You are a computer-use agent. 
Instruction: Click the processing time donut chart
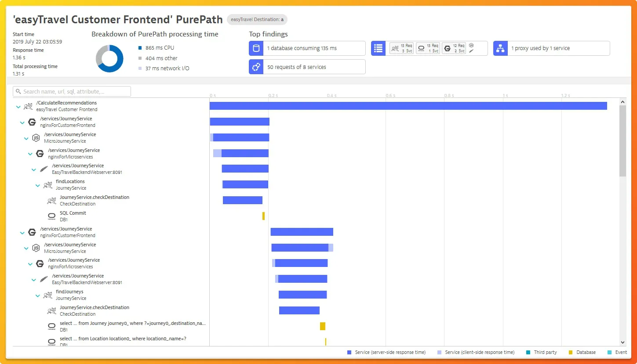109,58
